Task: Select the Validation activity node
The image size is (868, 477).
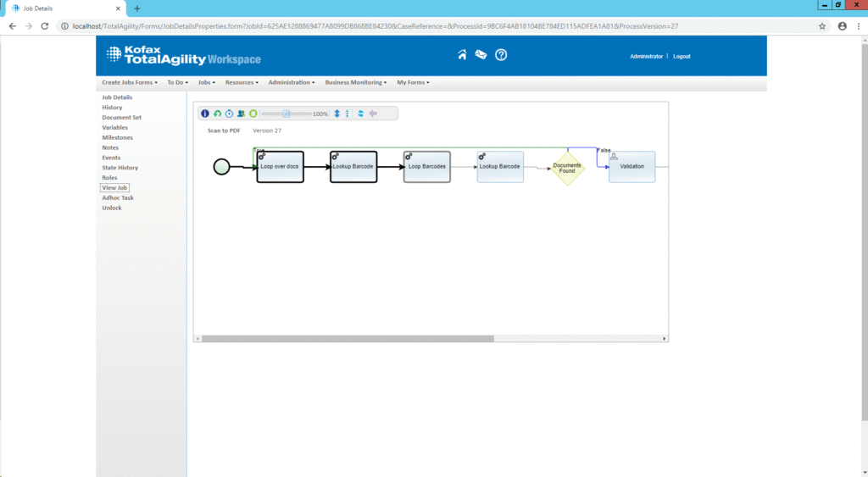Action: [x=632, y=167]
